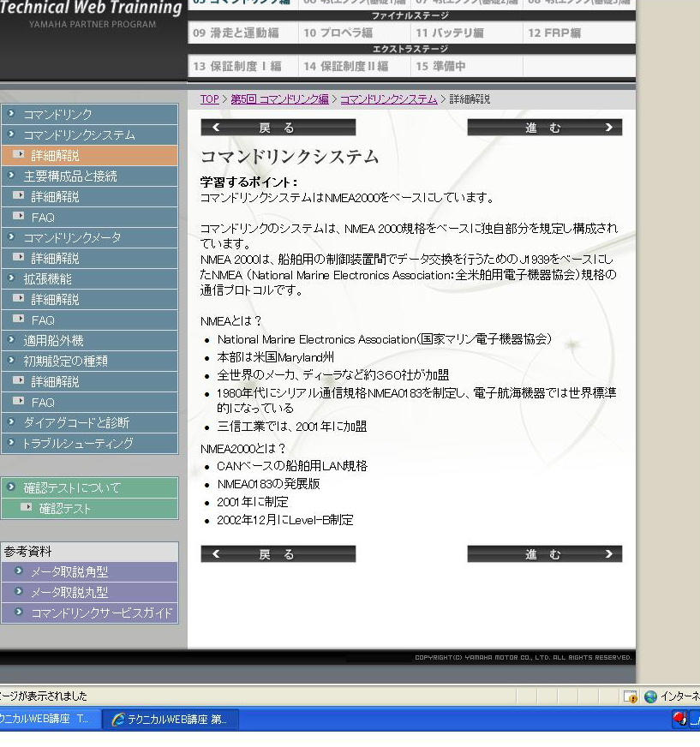Open 14 保証制度Ⅱ編 tab
This screenshot has height=747, width=700.
pyautogui.click(x=354, y=66)
